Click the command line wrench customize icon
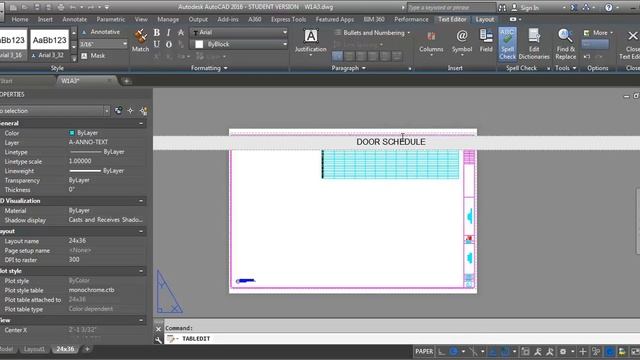 click(158, 340)
